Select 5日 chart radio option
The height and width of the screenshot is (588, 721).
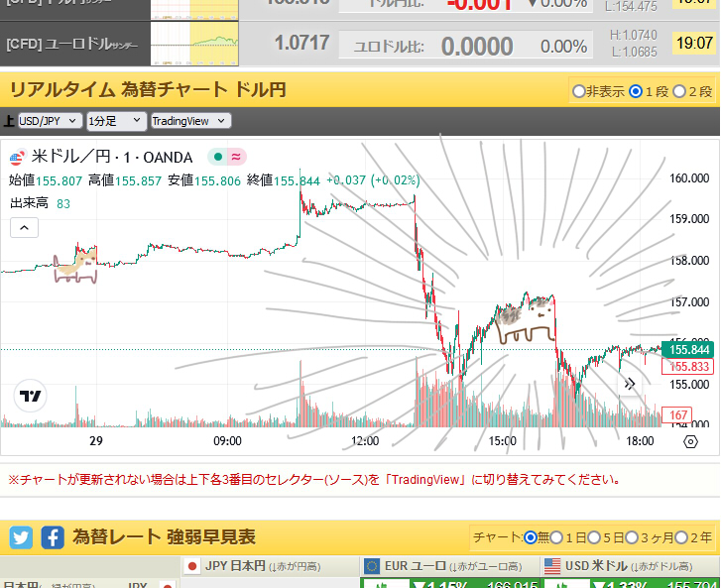594,537
